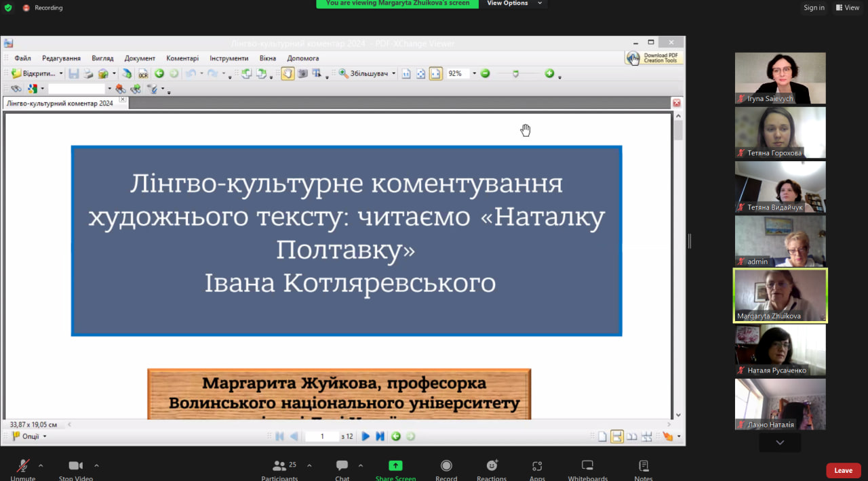Image resolution: width=868 pixels, height=481 pixels.
Task: Open the zoom percentage dropdown at 92%
Action: tap(474, 74)
